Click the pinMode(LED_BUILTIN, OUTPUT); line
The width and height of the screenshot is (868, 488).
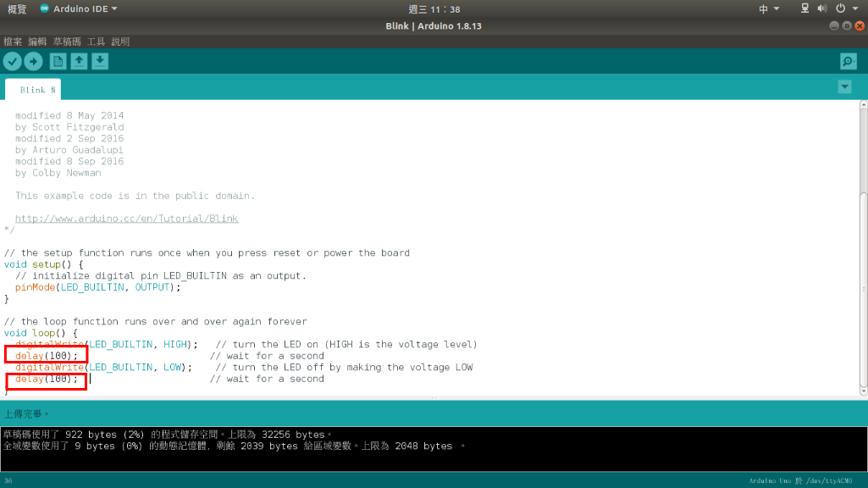pos(98,287)
